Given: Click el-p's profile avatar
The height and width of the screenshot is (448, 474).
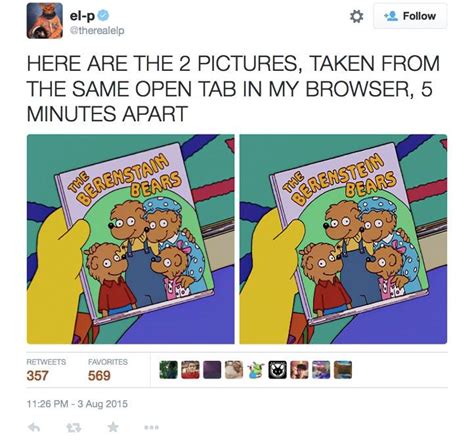Looking at the screenshot, I should 45,21.
